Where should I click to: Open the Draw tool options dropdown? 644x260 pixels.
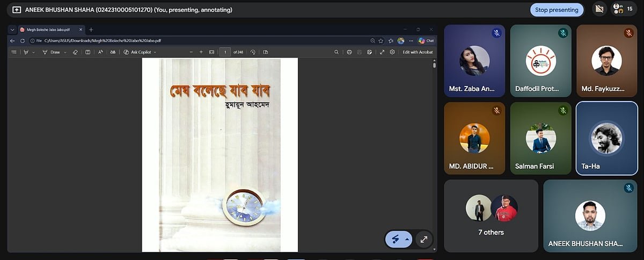tap(65, 52)
